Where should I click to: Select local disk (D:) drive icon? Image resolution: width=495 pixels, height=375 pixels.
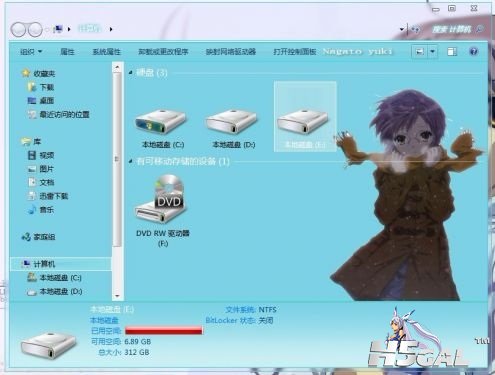231,122
